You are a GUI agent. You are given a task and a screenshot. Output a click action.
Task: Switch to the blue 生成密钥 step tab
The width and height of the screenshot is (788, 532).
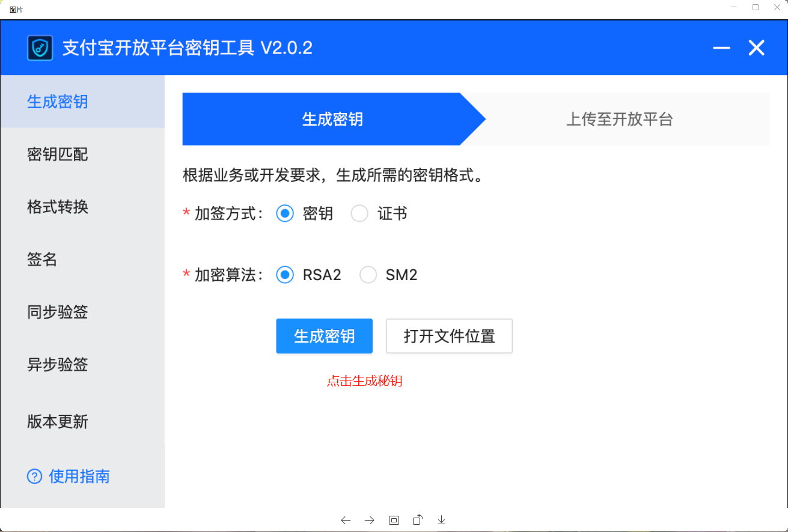click(x=332, y=119)
